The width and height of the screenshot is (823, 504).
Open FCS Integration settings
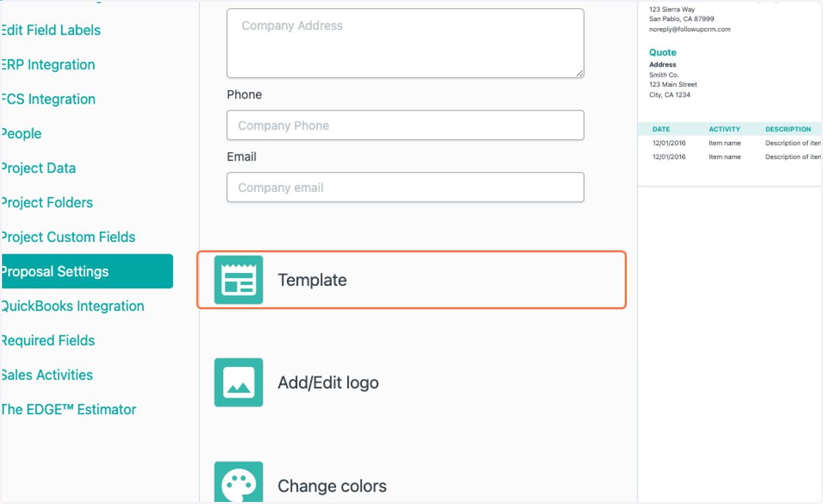[x=48, y=99]
